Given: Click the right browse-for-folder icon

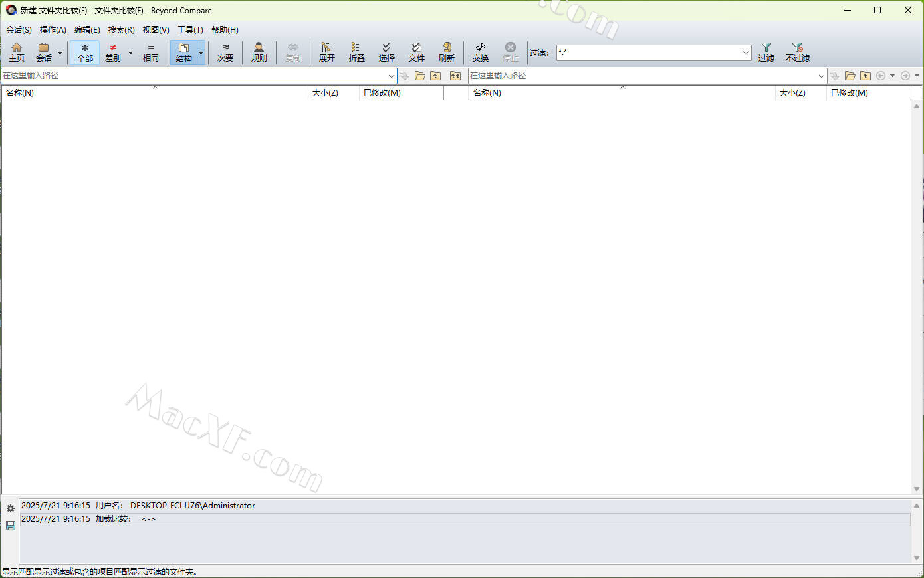Looking at the screenshot, I should click(x=850, y=76).
